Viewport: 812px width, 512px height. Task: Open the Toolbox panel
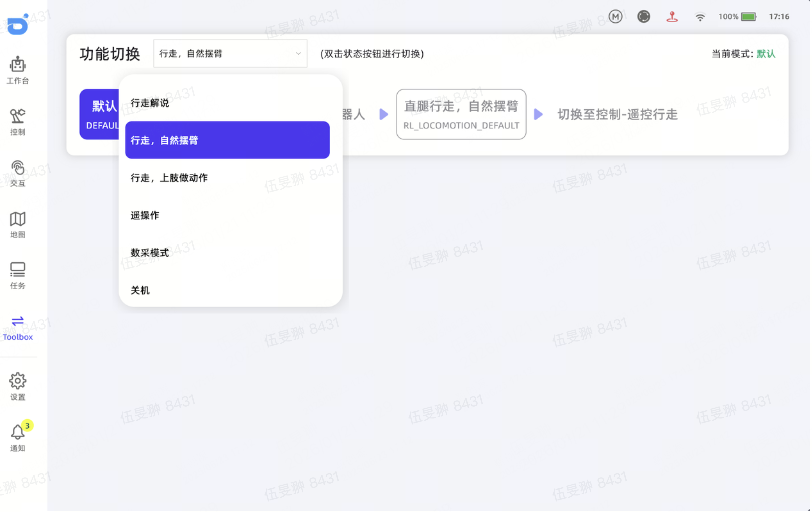(x=17, y=327)
